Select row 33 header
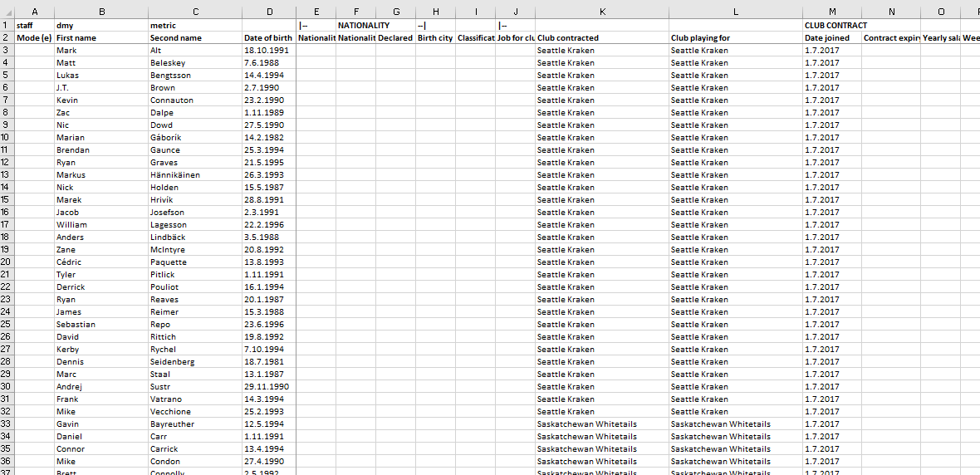The width and height of the screenshot is (980, 475). tap(7, 424)
